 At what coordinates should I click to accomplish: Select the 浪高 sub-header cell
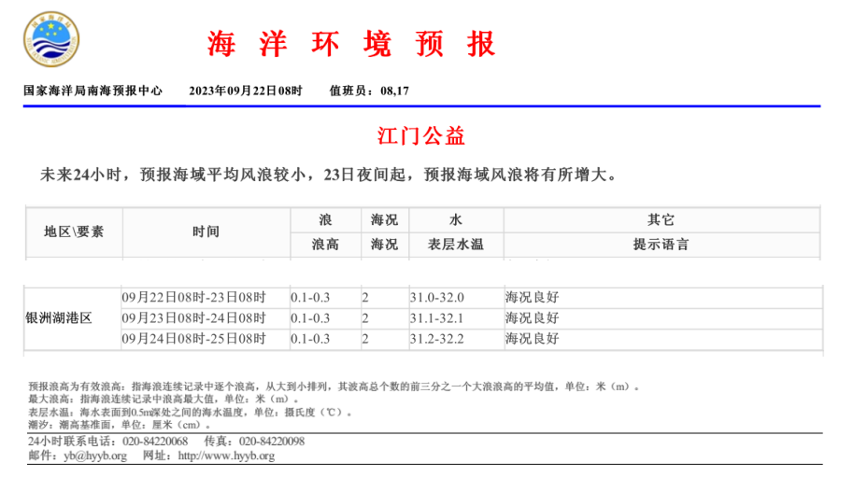tap(325, 244)
